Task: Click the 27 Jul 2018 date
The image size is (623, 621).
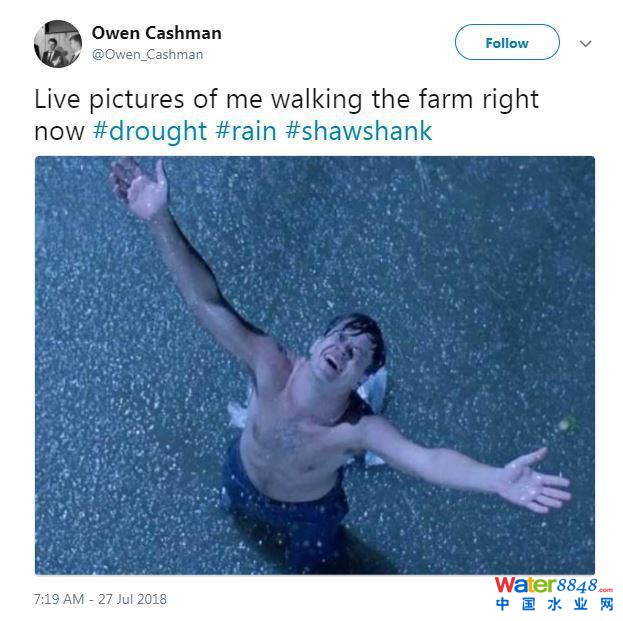Action: click(132, 599)
